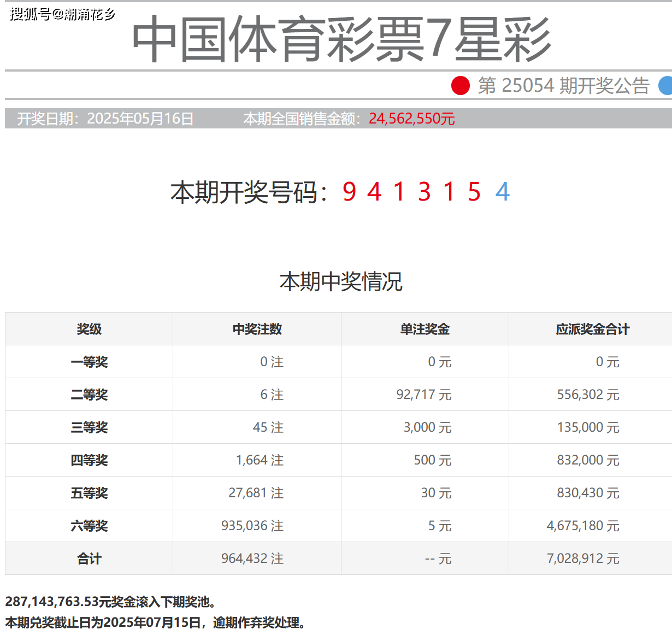Image resolution: width=672 pixels, height=635 pixels.
Task: Click the heading 本期中奖情况
Action: pos(341,281)
